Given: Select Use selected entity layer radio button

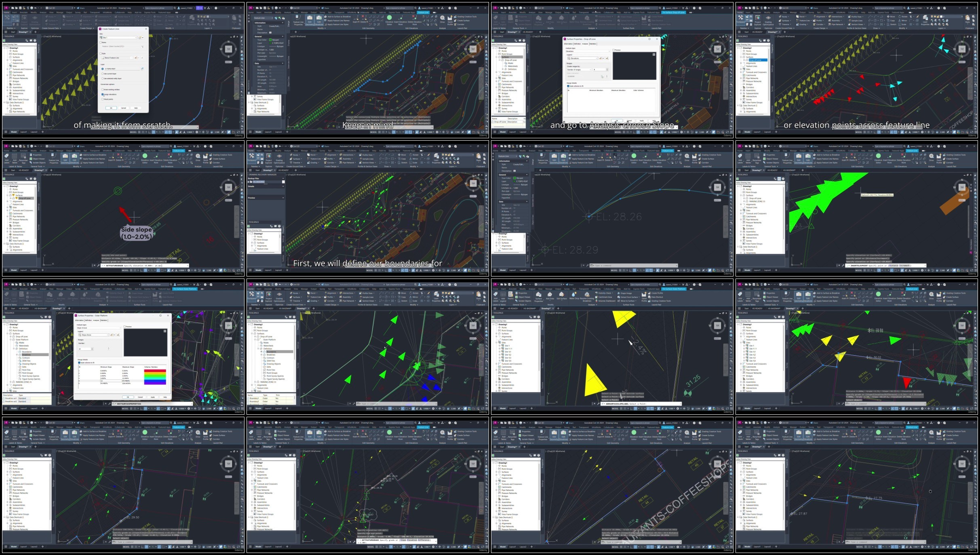Looking at the screenshot, I should (102, 78).
